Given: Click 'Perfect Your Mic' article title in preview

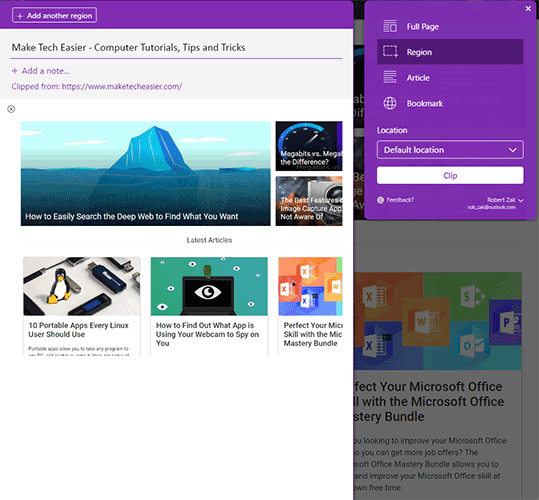Looking at the screenshot, I should point(313,334).
